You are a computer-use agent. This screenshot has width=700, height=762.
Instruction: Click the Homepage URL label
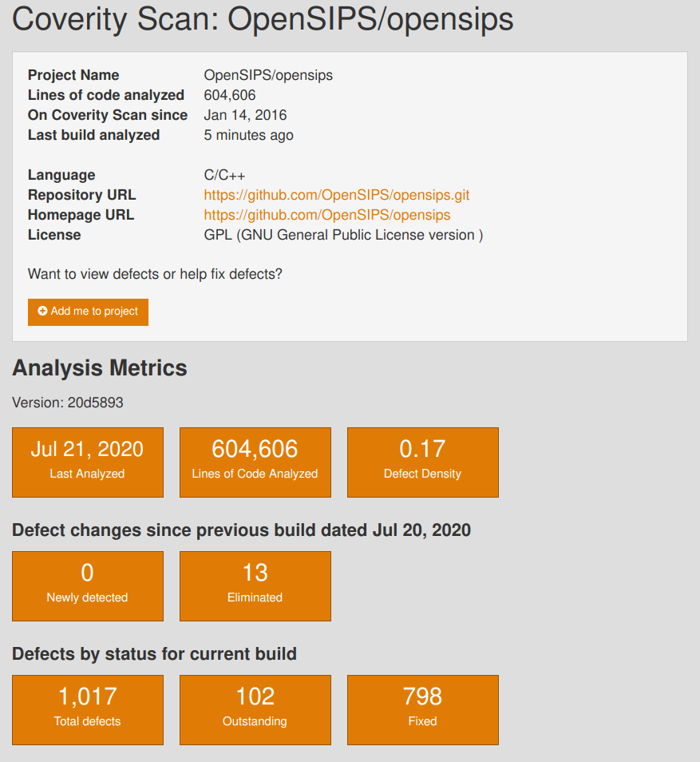81,215
